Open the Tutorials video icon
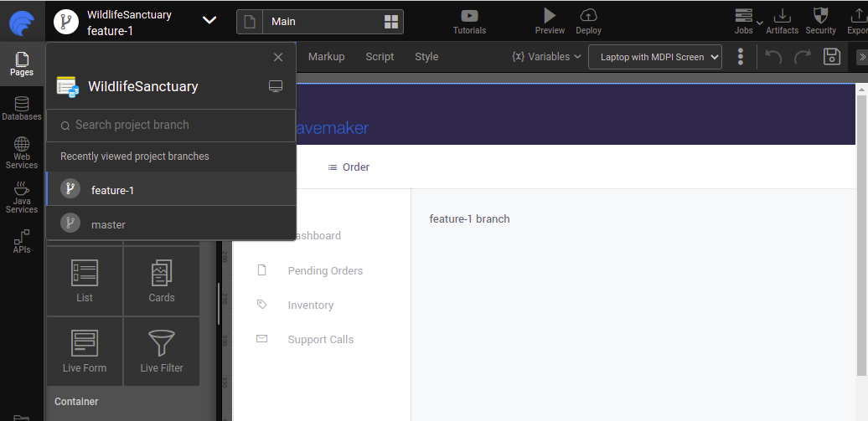868x421 pixels. (x=469, y=15)
